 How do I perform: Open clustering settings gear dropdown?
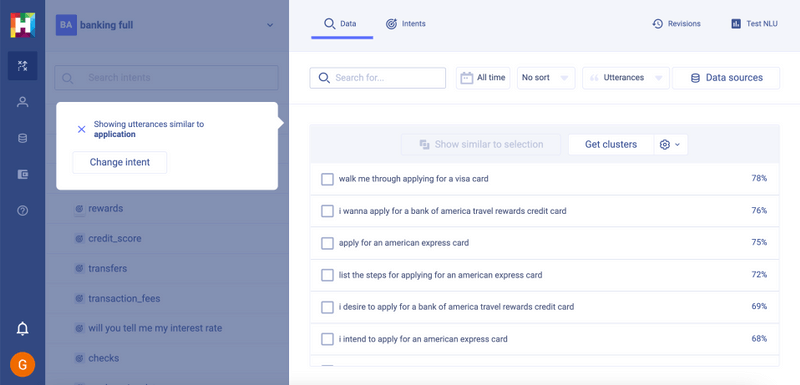670,144
